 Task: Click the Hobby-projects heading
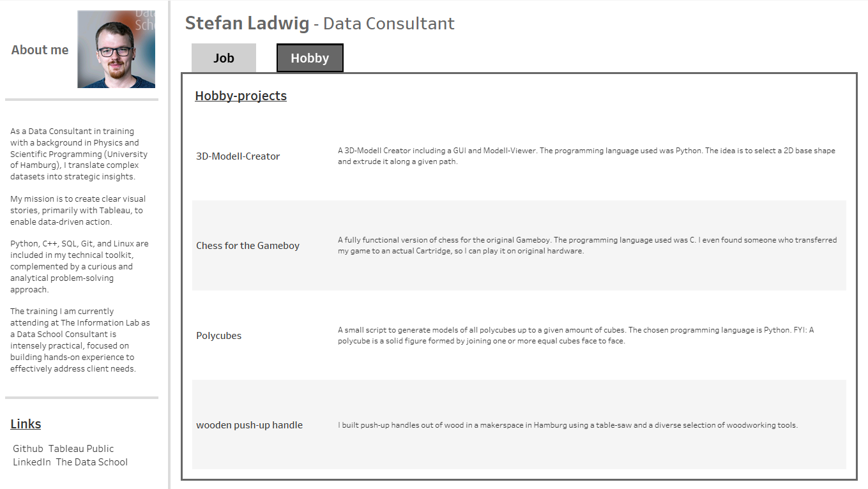[x=241, y=96]
